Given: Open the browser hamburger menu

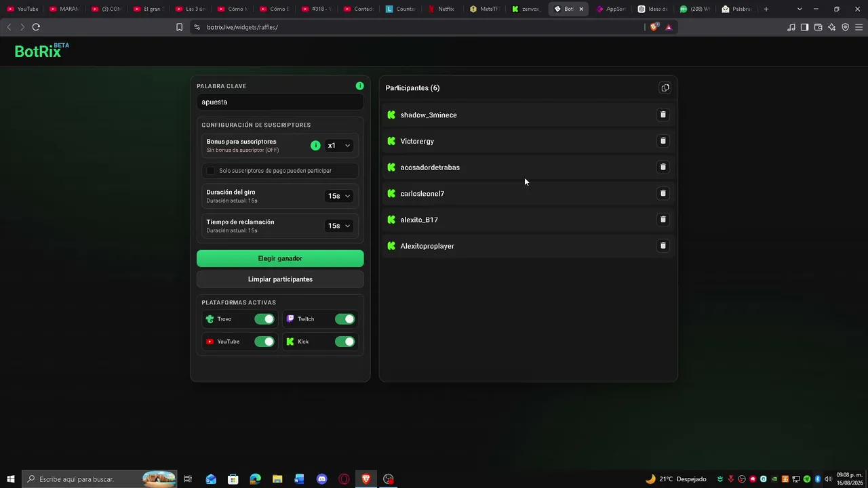Looking at the screenshot, I should pos(859,27).
